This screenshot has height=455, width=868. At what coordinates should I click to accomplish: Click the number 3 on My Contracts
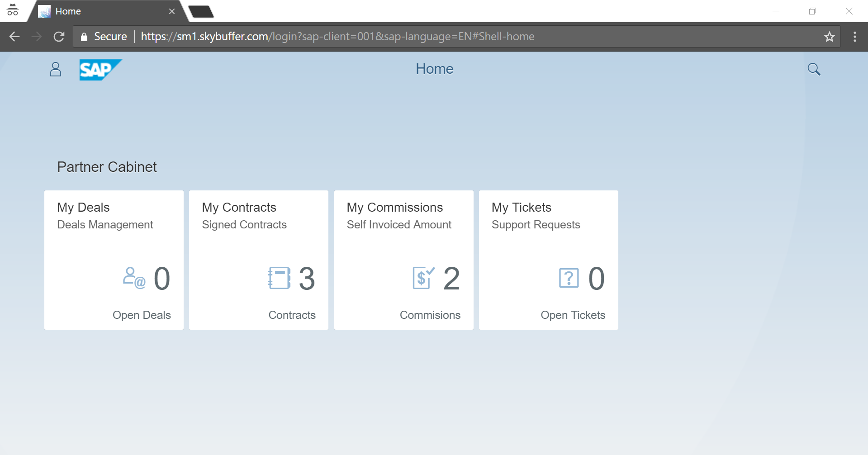point(307,278)
